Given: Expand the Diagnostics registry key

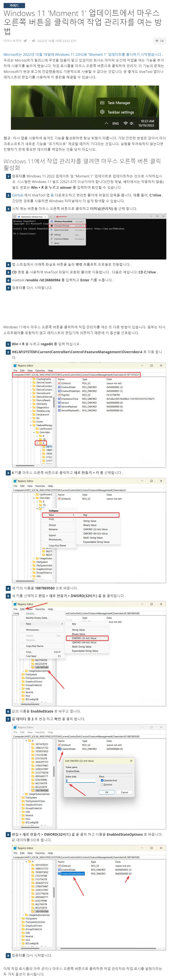Looking at the screenshot, I should pos(31,407).
